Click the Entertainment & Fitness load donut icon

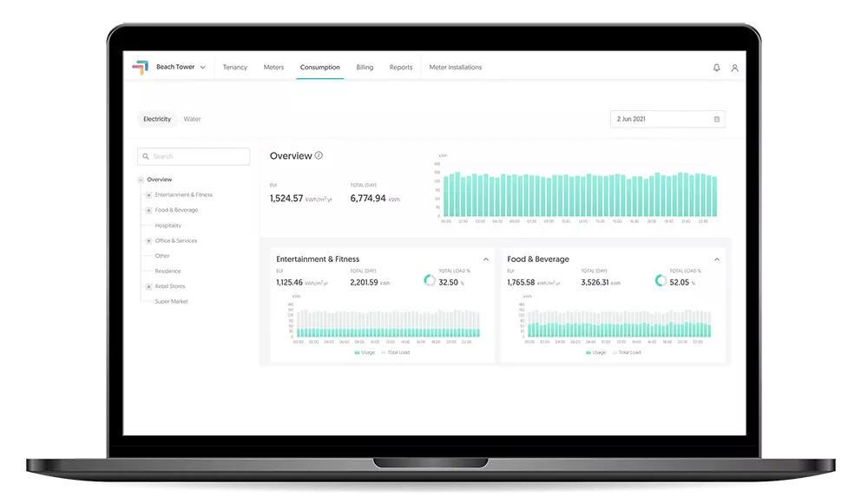pyautogui.click(x=430, y=281)
